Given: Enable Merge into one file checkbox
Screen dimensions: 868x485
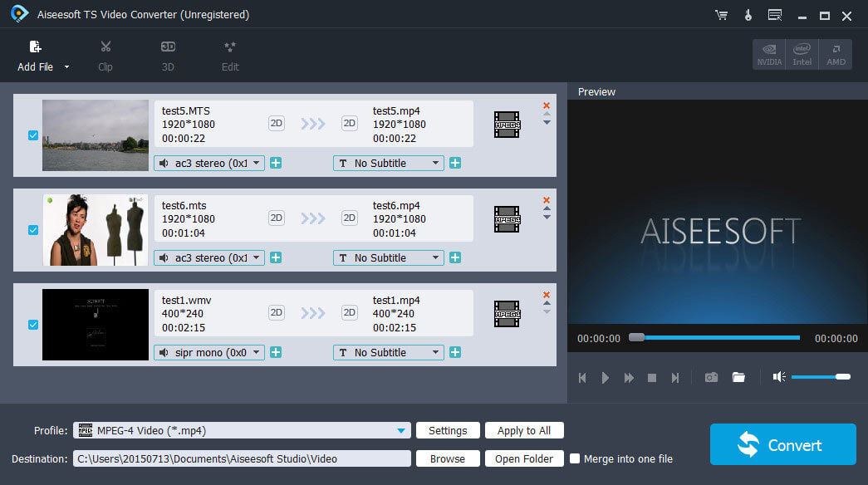Looking at the screenshot, I should click(x=575, y=458).
